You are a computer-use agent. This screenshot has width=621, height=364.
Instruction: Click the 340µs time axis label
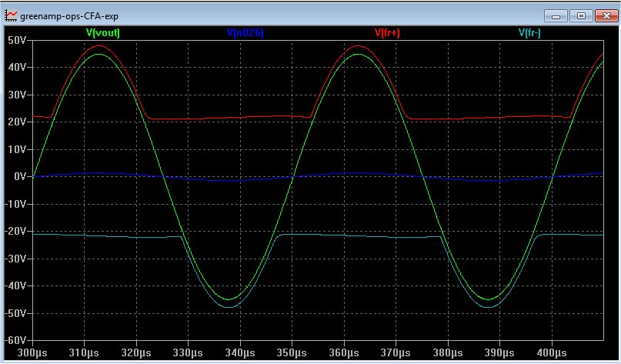coord(240,352)
